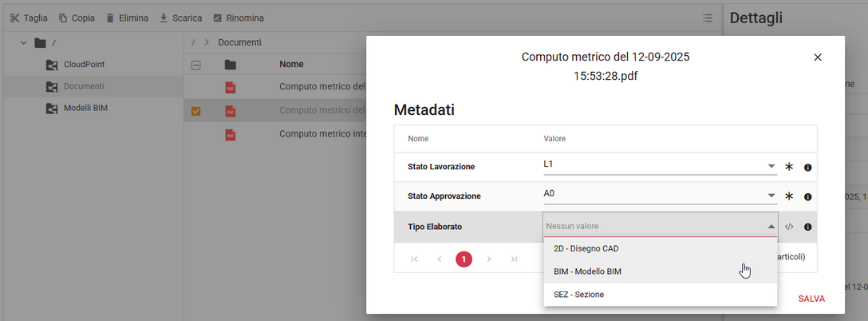Image resolution: width=868 pixels, height=321 pixels.
Task: Sort by the Nome column header
Action: [x=292, y=65]
